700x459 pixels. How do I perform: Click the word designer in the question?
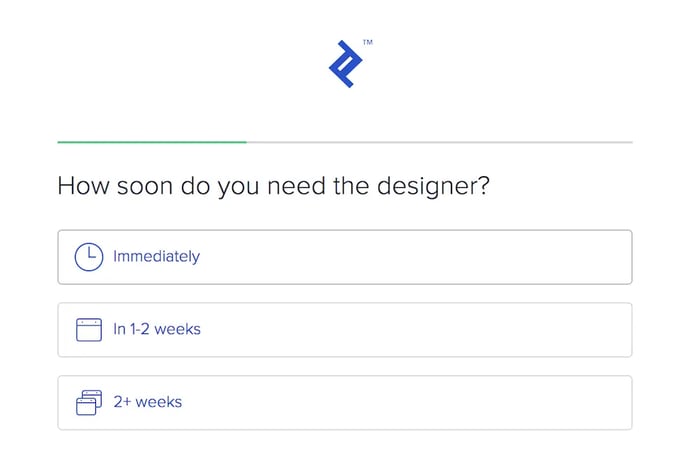pos(437,186)
